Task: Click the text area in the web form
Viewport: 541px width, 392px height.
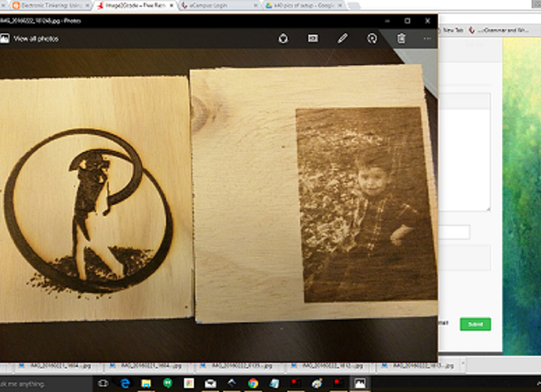Action: pyautogui.click(x=464, y=152)
